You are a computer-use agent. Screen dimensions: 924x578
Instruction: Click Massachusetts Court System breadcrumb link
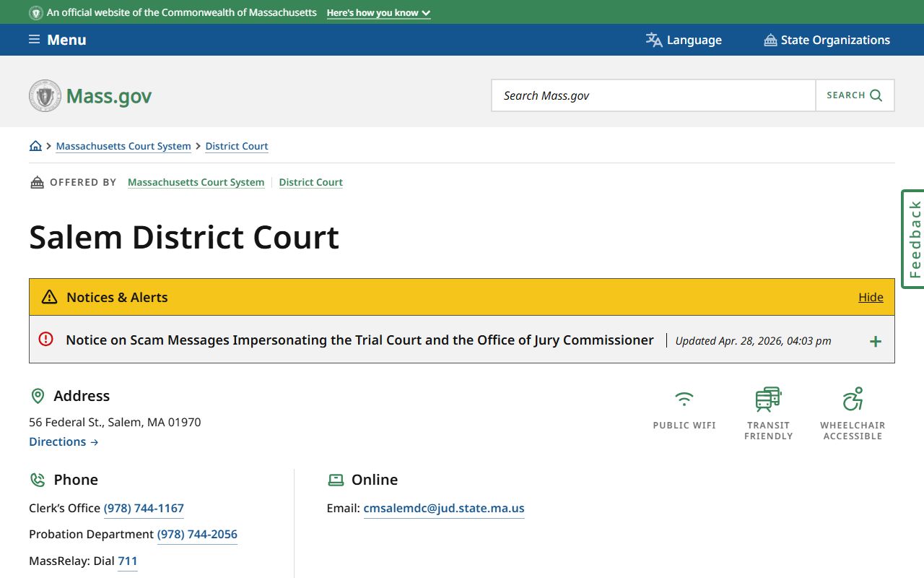tap(123, 146)
